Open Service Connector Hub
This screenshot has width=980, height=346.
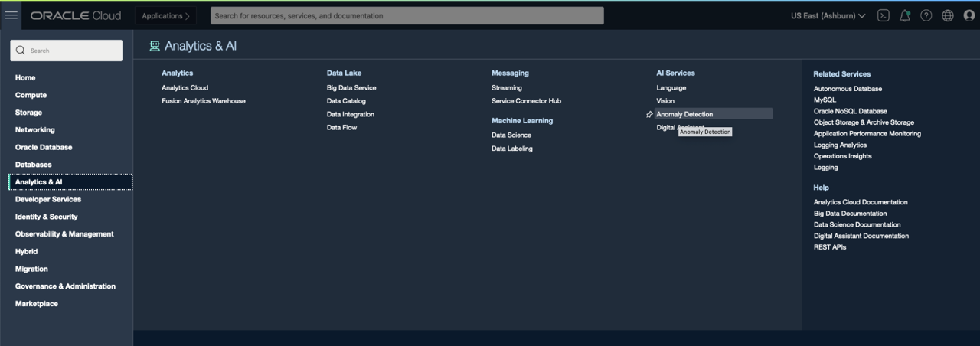[x=526, y=101]
